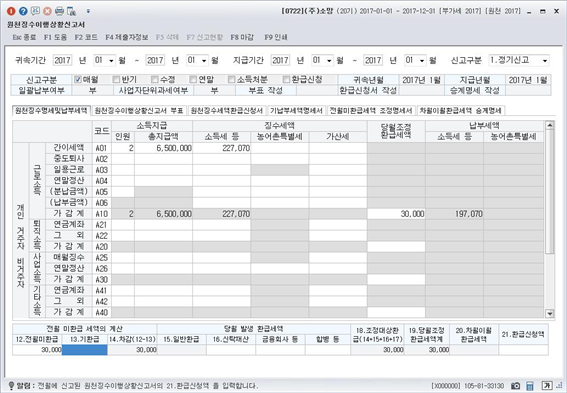
Task: Click 지급기간 start year field
Action: 281,60
